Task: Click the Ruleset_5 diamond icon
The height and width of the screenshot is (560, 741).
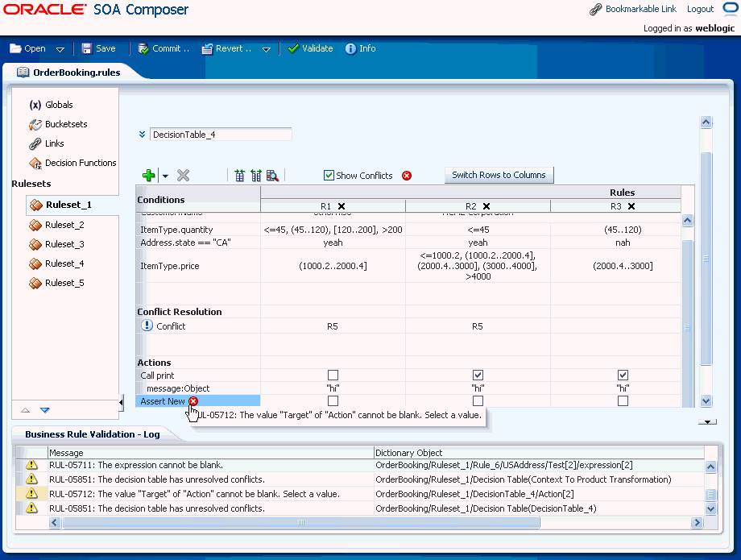Action: 35,283
